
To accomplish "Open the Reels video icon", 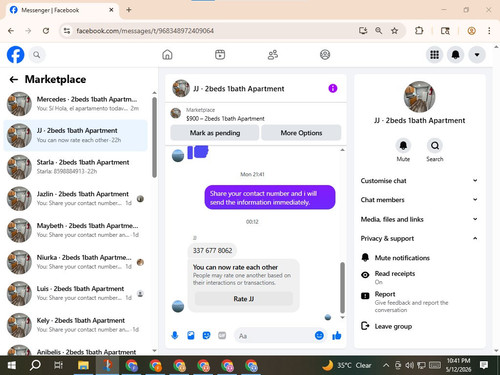I will tap(220, 55).
